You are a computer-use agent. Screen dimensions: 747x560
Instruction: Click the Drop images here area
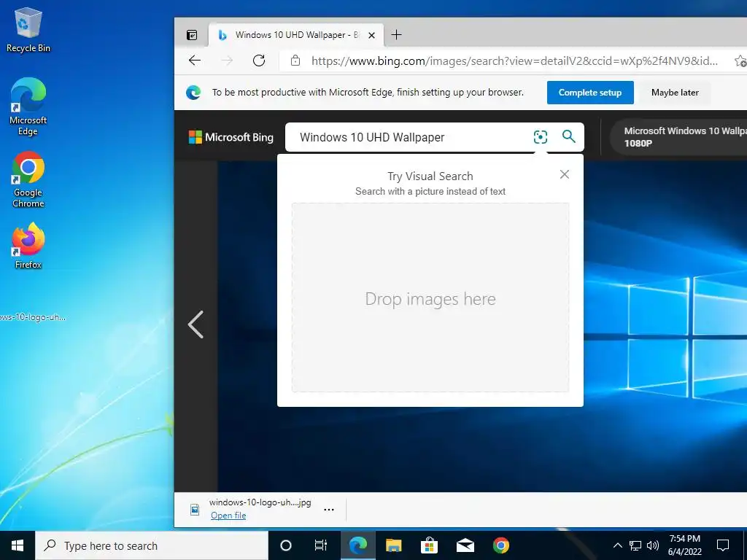[x=430, y=297]
